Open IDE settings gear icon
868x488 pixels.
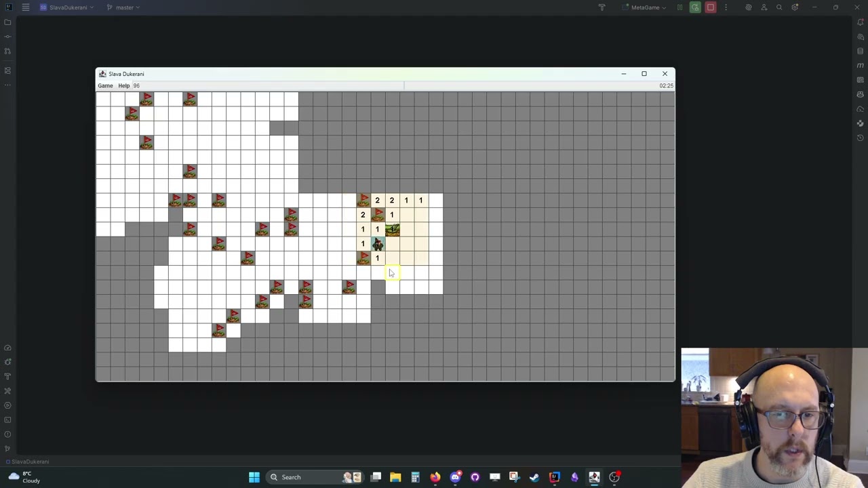pos(795,7)
